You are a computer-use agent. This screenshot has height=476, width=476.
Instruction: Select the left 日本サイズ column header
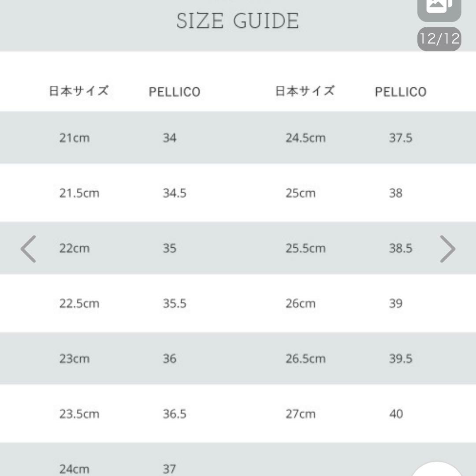[x=78, y=91]
